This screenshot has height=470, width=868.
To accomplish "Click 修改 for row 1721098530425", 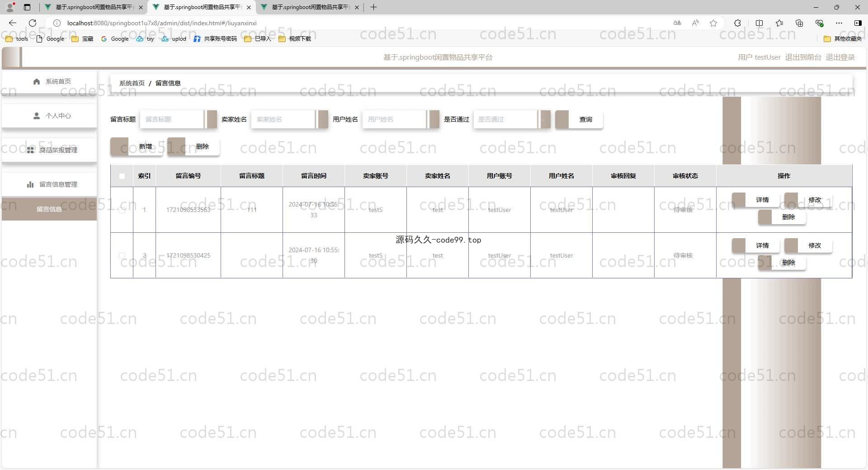I will (x=808, y=245).
